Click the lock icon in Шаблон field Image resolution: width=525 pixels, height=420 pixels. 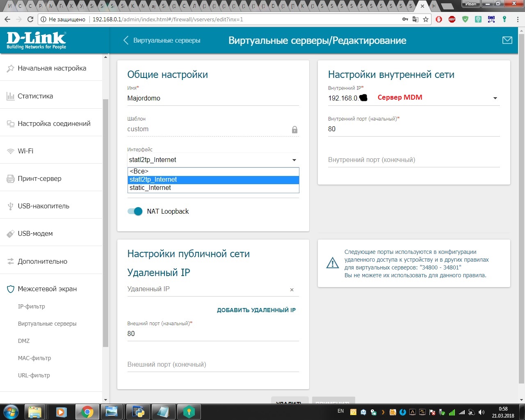pyautogui.click(x=294, y=130)
